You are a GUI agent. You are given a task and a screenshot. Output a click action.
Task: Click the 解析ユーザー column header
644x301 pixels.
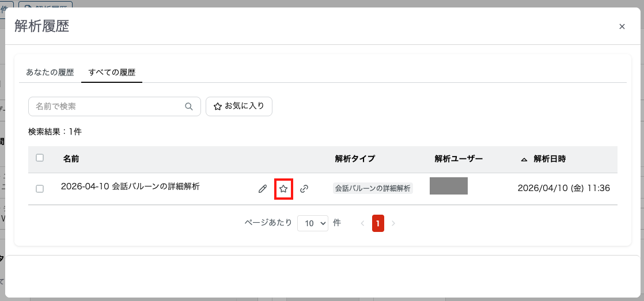click(x=459, y=159)
